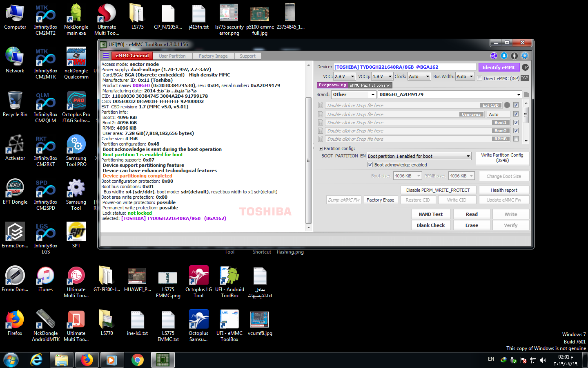Screen dimensions: 588x368
Task: Uncheck the Boot2 row checkbox
Action: click(x=516, y=131)
